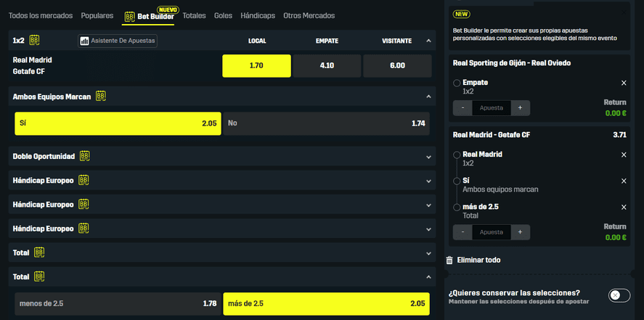Select the más de 2.5 radio circle
Viewport: 644px width, 320px height.
click(457, 208)
